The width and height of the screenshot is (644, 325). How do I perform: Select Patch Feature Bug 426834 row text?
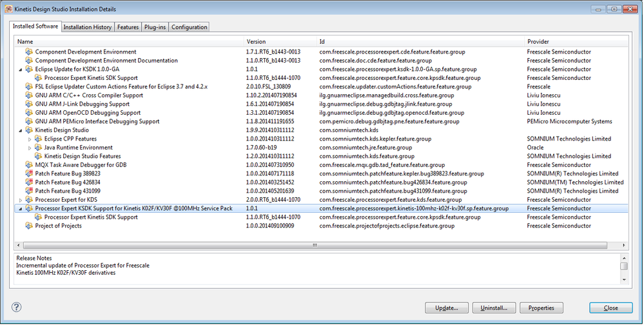pos(68,182)
